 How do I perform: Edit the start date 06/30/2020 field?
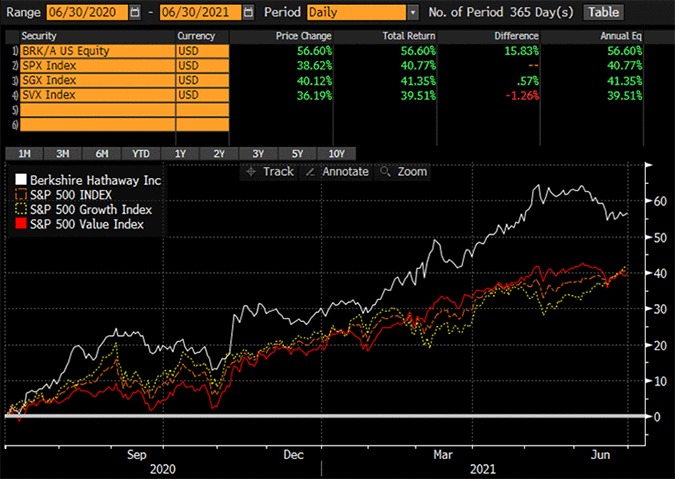(87, 12)
